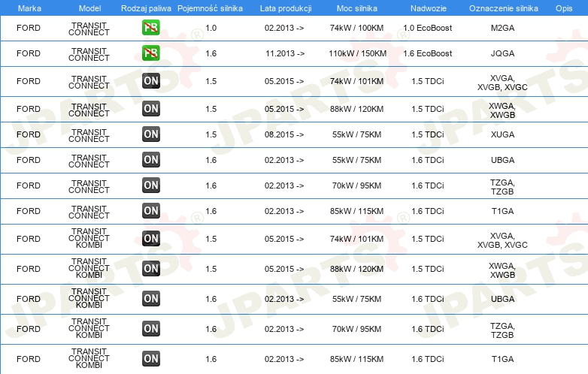This screenshot has width=588, height=374.
Task: Click the Marka column header
Action: point(29,8)
